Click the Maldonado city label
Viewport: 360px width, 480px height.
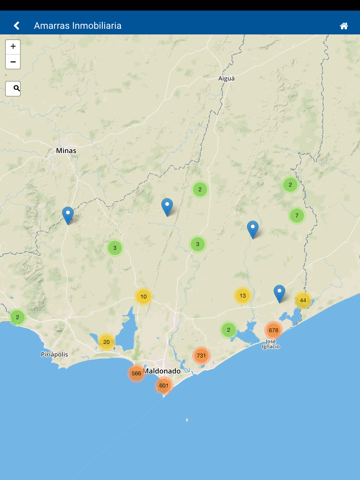click(162, 371)
